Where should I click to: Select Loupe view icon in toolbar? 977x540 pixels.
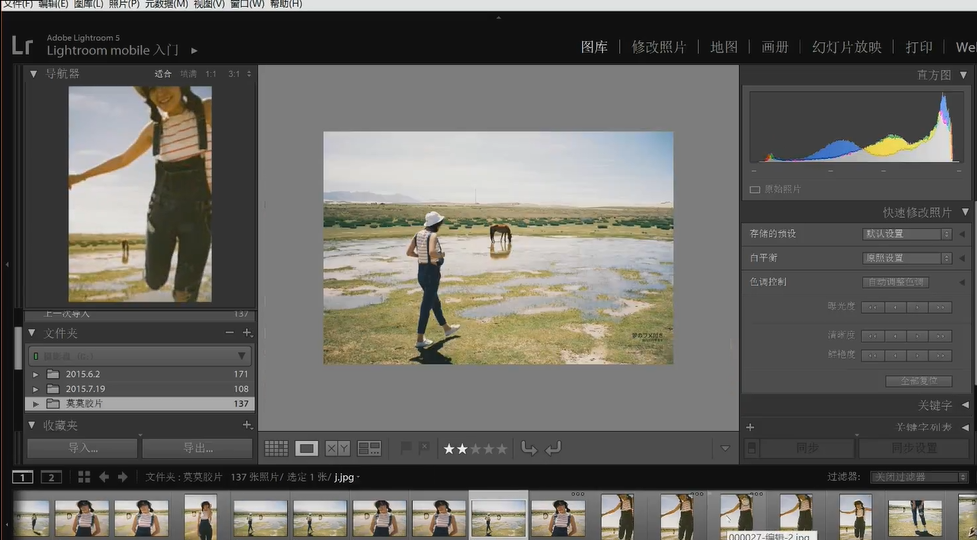coord(306,448)
